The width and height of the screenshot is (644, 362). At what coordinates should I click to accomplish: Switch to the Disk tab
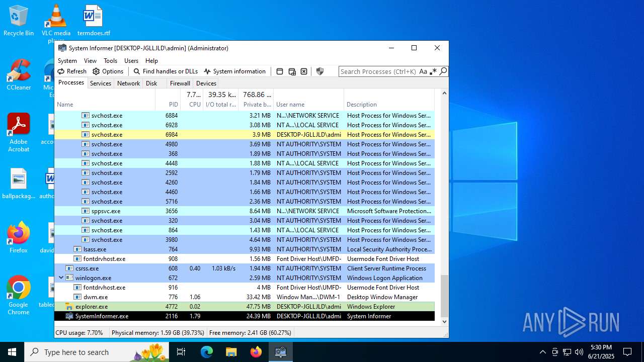[151, 83]
